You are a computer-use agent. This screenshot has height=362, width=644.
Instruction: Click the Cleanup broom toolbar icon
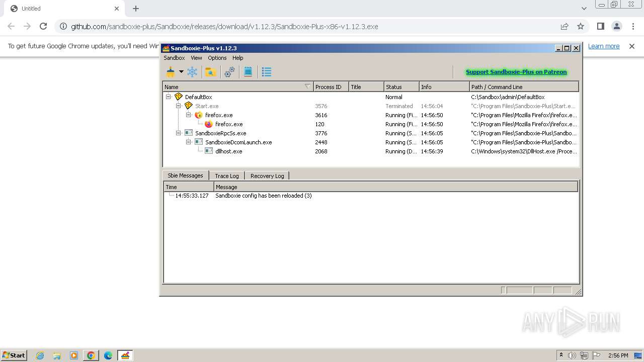point(171,72)
